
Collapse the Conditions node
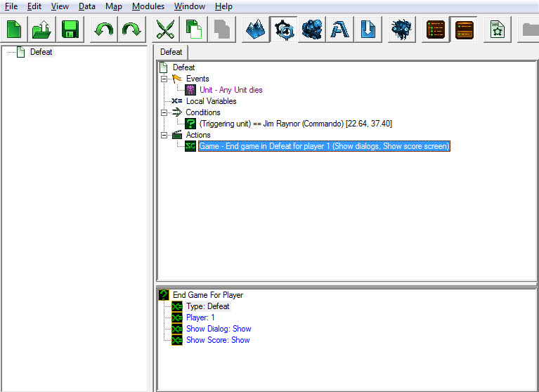pos(164,112)
